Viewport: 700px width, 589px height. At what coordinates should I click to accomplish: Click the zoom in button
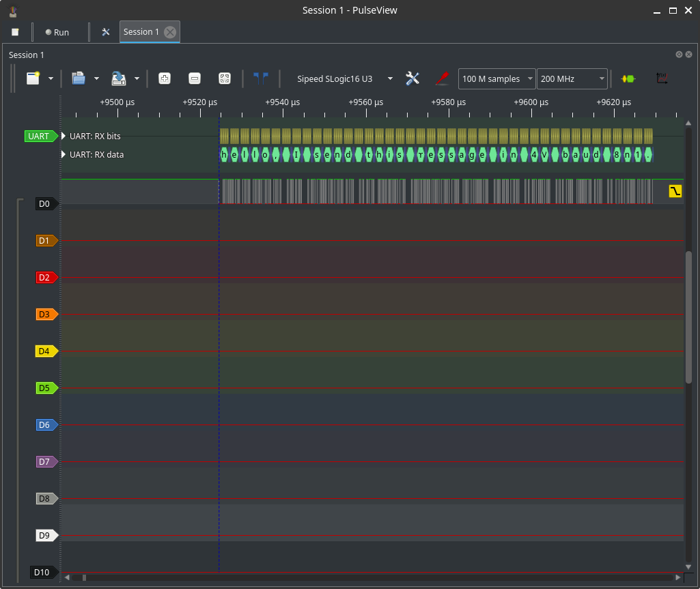click(x=164, y=78)
